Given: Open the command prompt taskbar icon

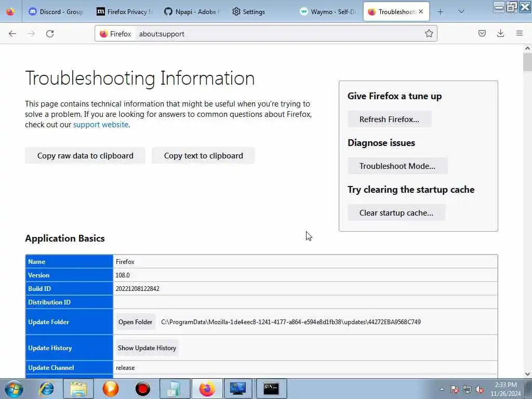Looking at the screenshot, I should tap(271, 389).
